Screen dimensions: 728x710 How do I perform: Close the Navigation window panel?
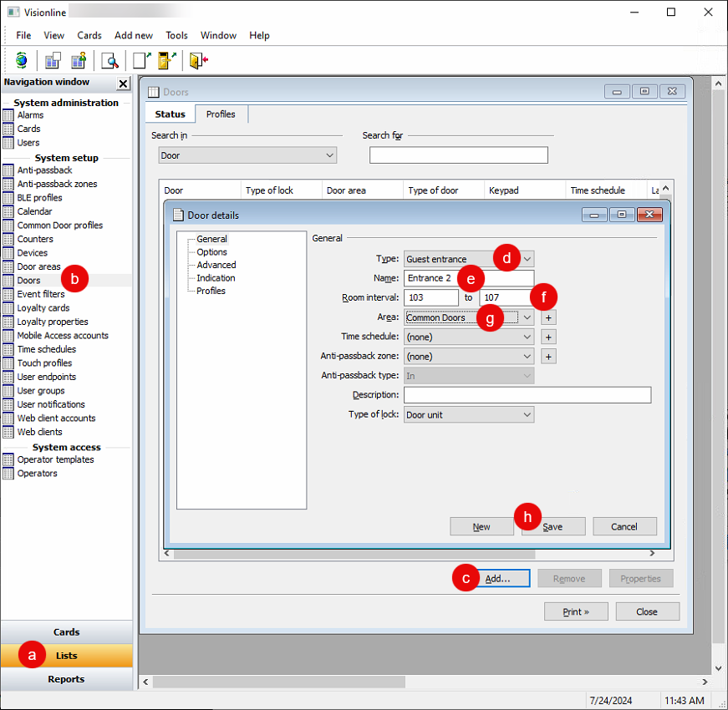click(x=123, y=84)
